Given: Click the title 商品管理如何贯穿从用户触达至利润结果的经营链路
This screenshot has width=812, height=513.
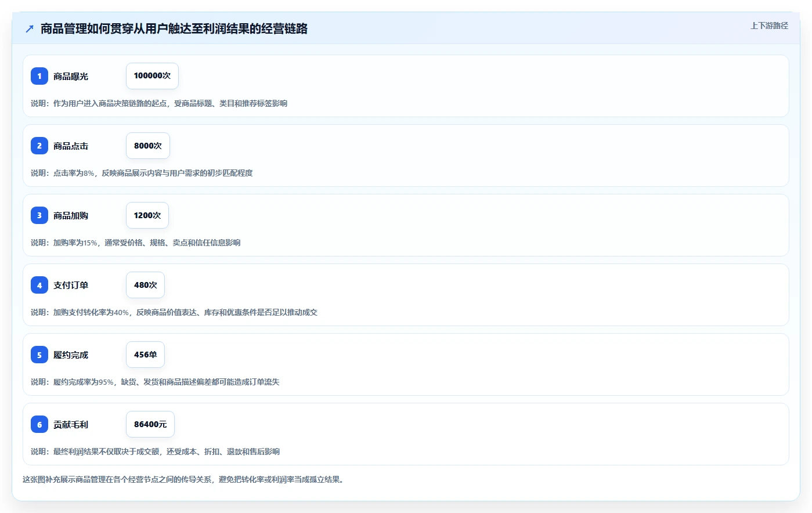Looking at the screenshot, I should [174, 28].
